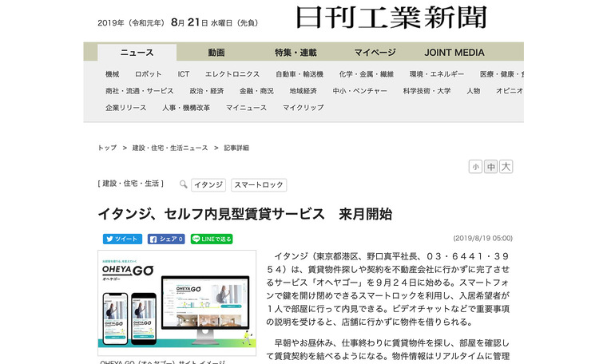
Task: Go to the マイページ tab
Action: tap(375, 53)
